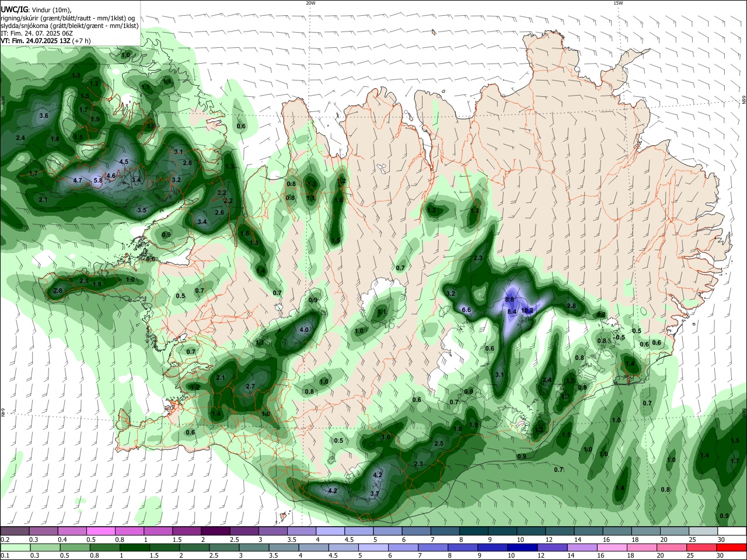Click the 4.6 precipitation label
The image size is (747, 560).
click(111, 175)
